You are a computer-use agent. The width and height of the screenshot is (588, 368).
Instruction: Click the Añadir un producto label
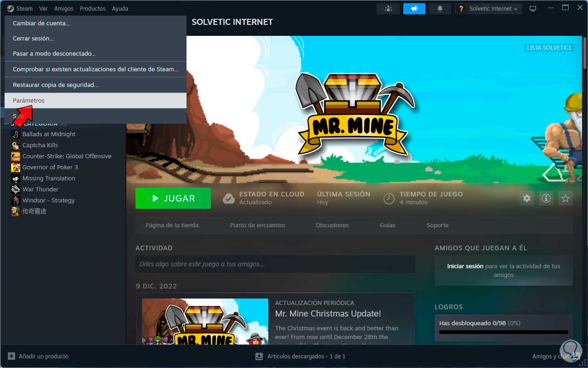click(44, 356)
